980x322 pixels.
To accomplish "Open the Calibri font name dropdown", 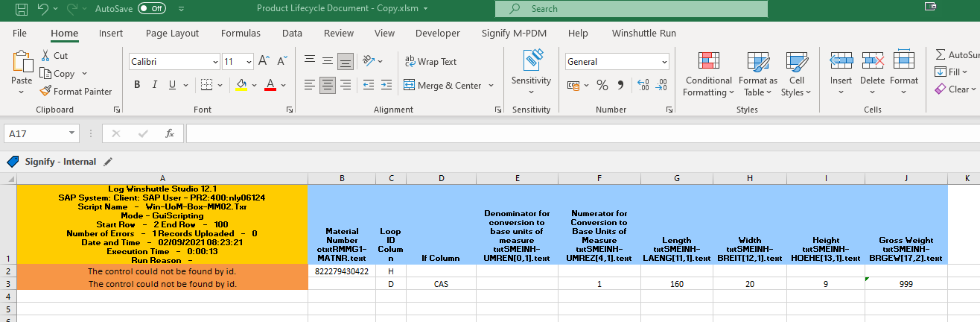I will 215,62.
